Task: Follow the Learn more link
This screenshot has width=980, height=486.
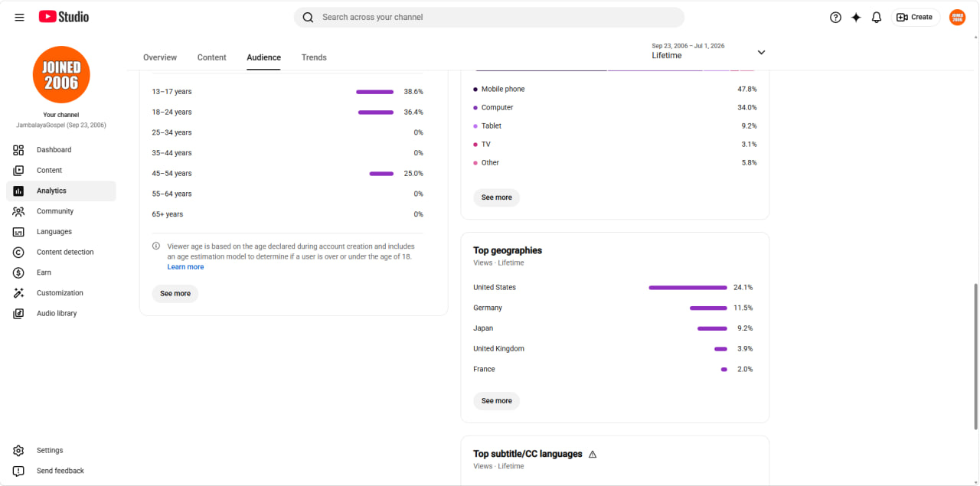Action: (x=186, y=267)
